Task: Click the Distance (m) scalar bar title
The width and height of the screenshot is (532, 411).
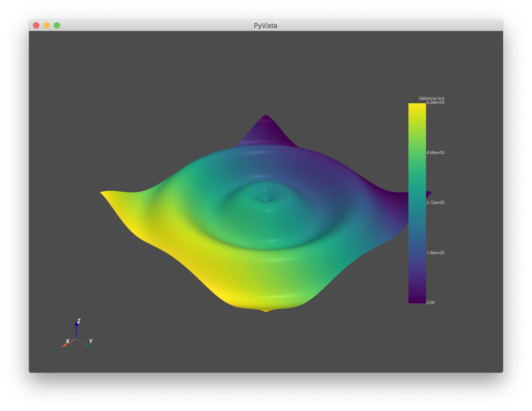Action: pyautogui.click(x=431, y=98)
